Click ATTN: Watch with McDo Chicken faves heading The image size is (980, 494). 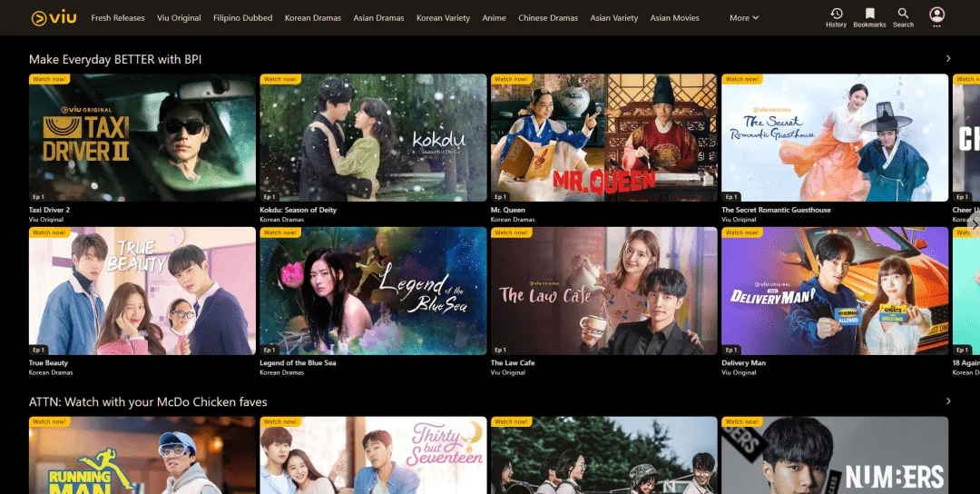148,401
